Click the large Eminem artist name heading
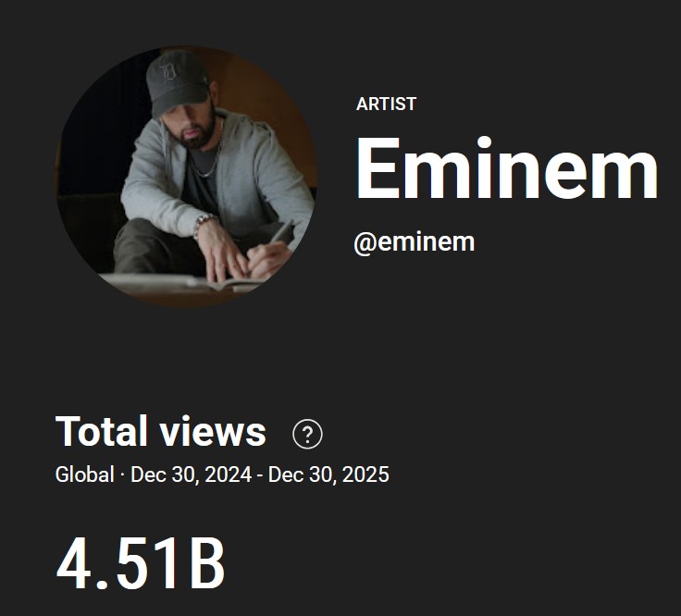The width and height of the screenshot is (681, 616). click(506, 170)
